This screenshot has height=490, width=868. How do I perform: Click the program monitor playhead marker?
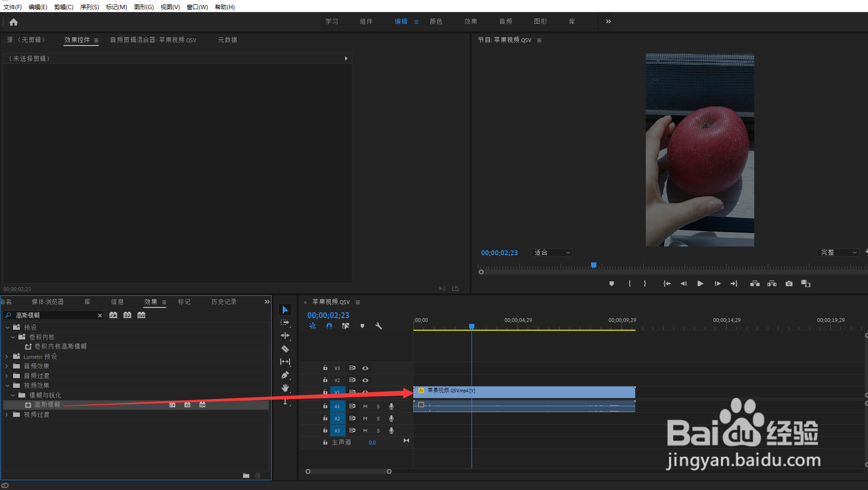point(594,265)
